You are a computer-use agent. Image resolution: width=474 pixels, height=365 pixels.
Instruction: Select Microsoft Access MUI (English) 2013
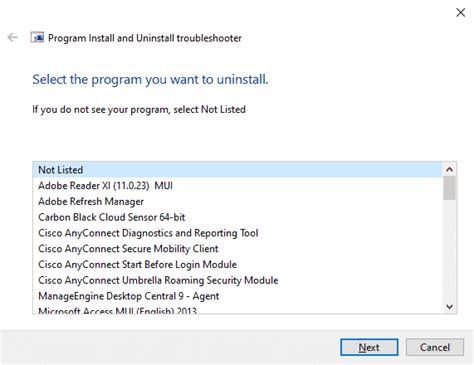point(237,309)
